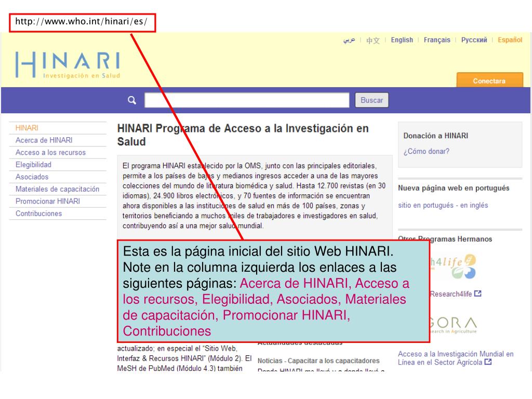The image size is (532, 399).
Task: Open Materiales de capacitación
Action: coord(57,189)
